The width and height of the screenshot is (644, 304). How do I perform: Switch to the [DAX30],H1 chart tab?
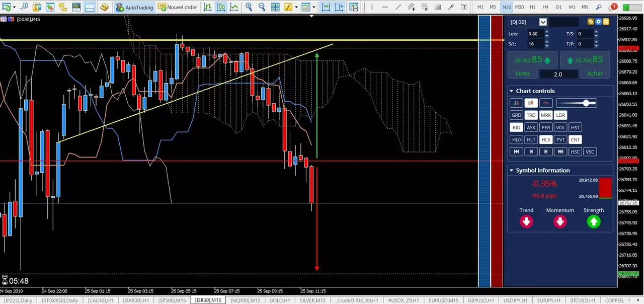pyautogui.click(x=135, y=300)
